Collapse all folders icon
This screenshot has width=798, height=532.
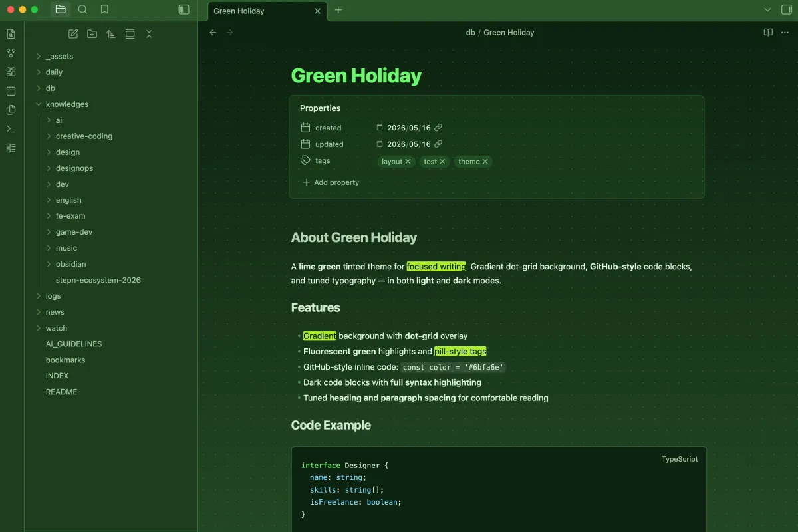pos(149,34)
